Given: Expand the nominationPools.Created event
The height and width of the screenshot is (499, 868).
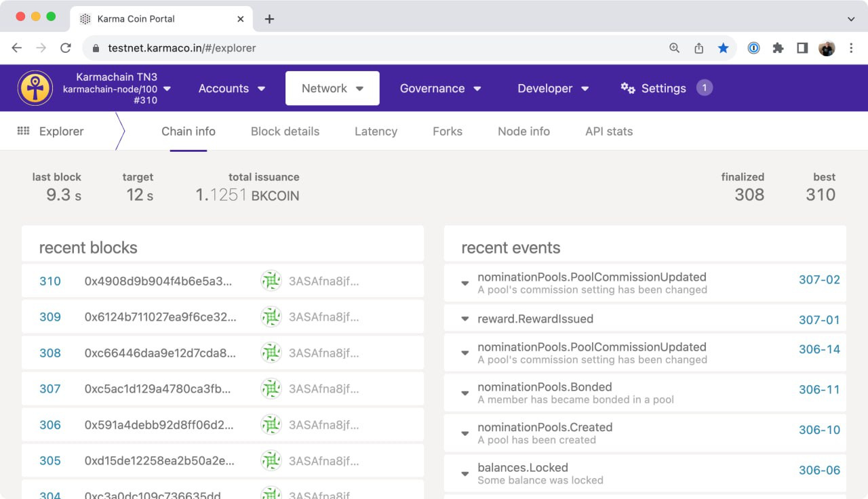Looking at the screenshot, I should [x=465, y=433].
